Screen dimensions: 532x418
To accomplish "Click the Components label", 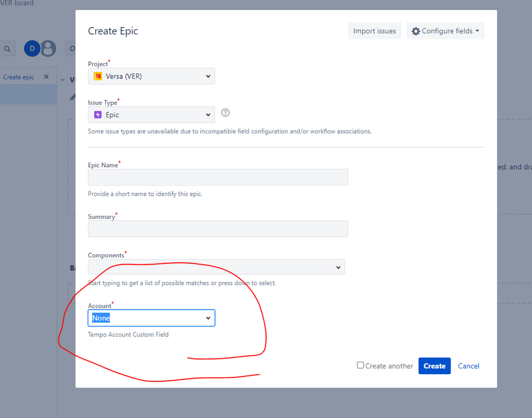I will 106,255.
